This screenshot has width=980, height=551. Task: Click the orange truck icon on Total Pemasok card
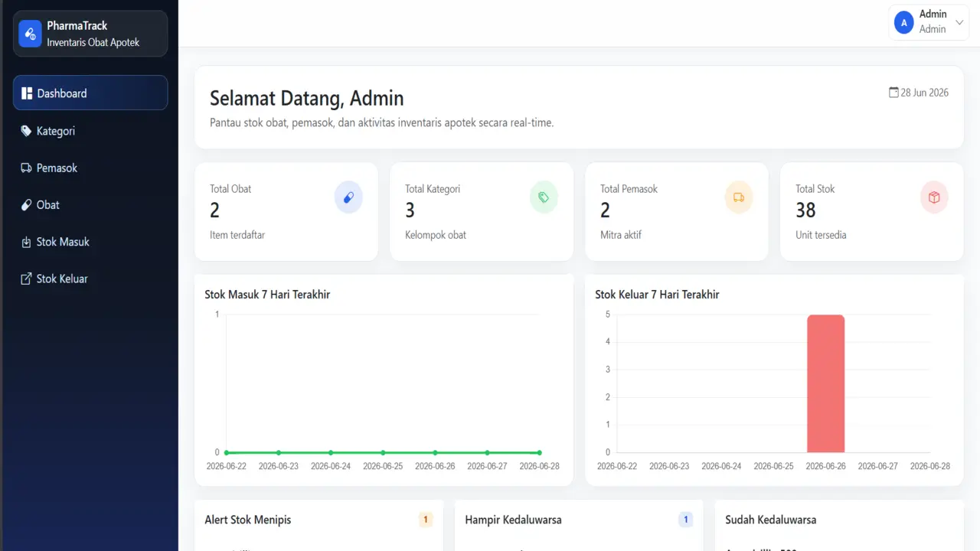739,197
